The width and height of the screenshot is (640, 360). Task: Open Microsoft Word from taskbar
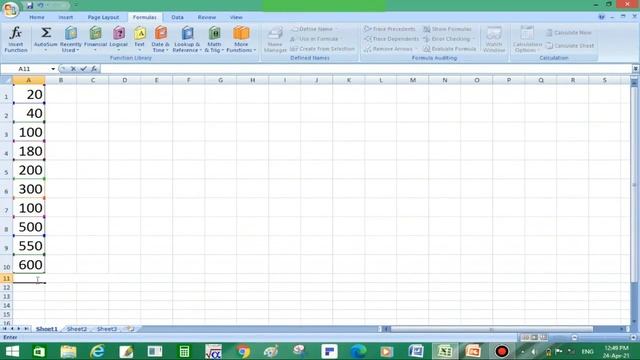[x=416, y=351]
